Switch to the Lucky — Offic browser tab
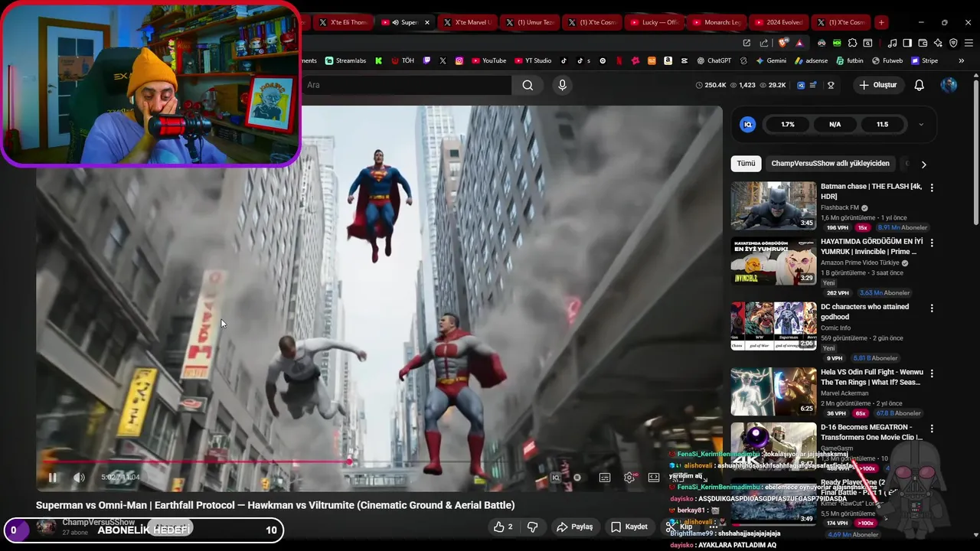This screenshot has height=551, width=980. point(655,22)
